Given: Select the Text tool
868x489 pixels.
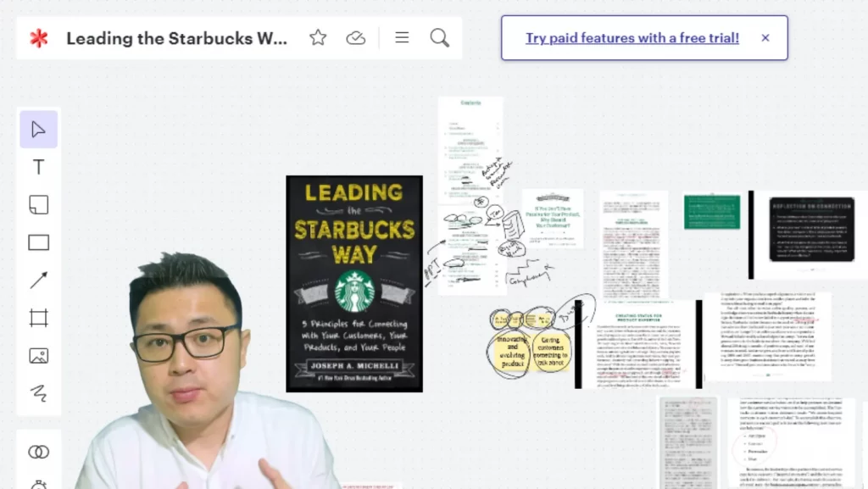Looking at the screenshot, I should click(39, 167).
